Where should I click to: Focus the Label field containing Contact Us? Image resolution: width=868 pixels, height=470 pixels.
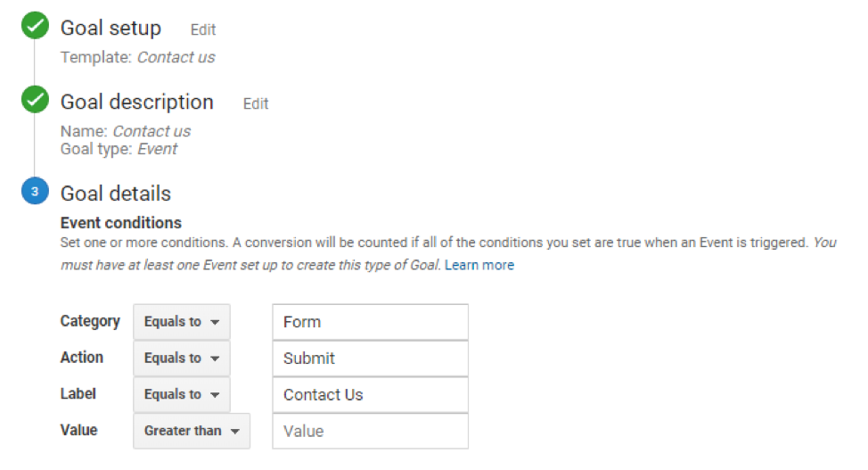(x=371, y=394)
